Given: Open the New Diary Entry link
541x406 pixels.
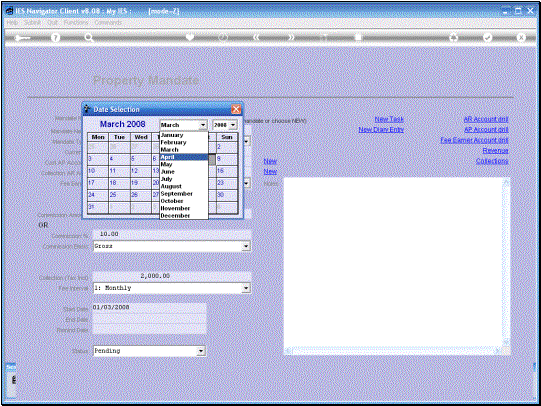Looking at the screenshot, I should coord(381,130).
